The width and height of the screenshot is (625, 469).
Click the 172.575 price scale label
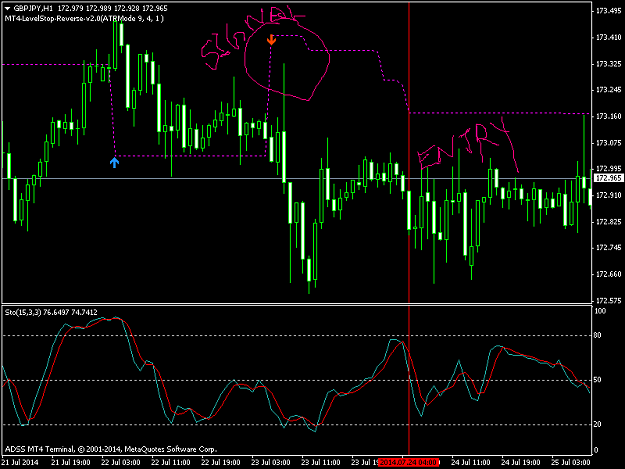click(608, 300)
